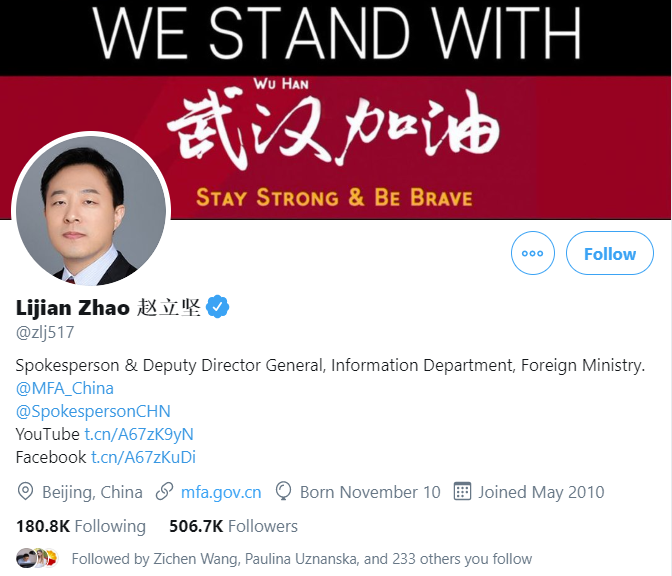
Task: Open the @MFA_China mention link
Action: 65,388
